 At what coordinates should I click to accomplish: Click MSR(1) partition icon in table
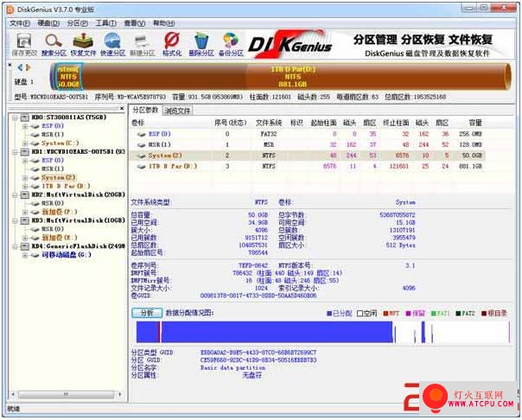click(142, 145)
